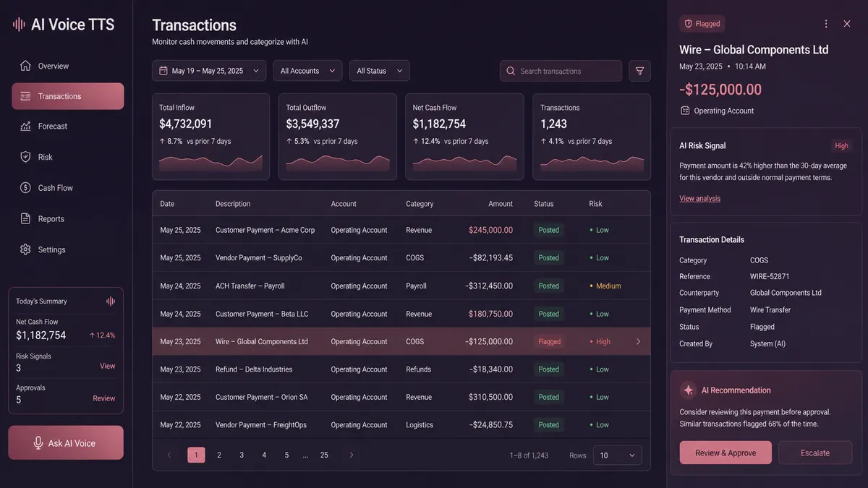This screenshot has height=488, width=868.
Task: Click the Total Outflow sparkline card
Action: [338, 137]
